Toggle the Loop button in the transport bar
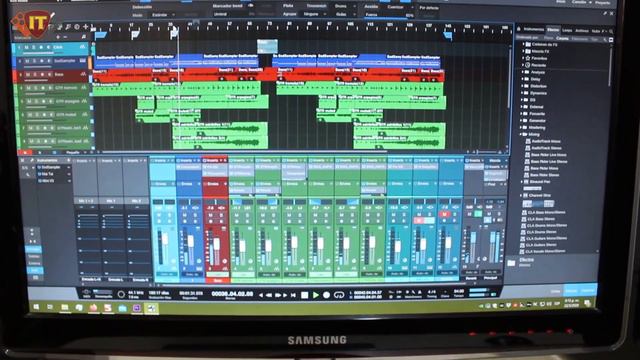 click(x=339, y=295)
